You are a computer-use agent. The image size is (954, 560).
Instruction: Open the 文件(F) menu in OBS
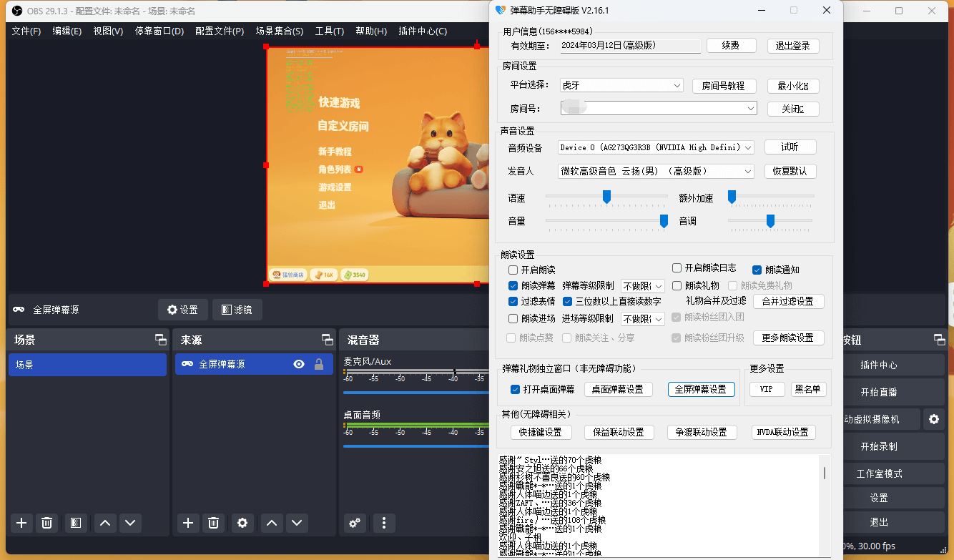[26, 31]
